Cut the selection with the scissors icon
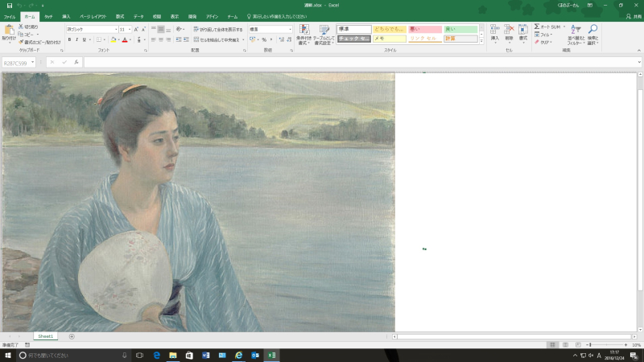The image size is (644, 362). 21,27
